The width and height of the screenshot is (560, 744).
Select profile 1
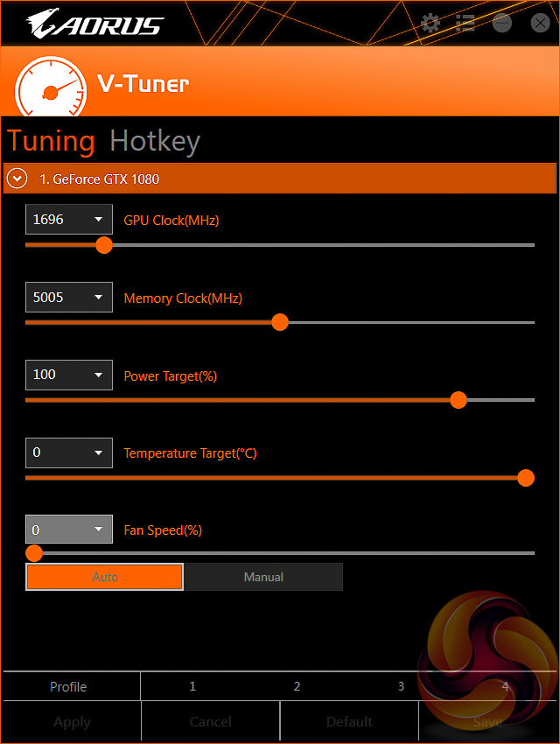192,686
